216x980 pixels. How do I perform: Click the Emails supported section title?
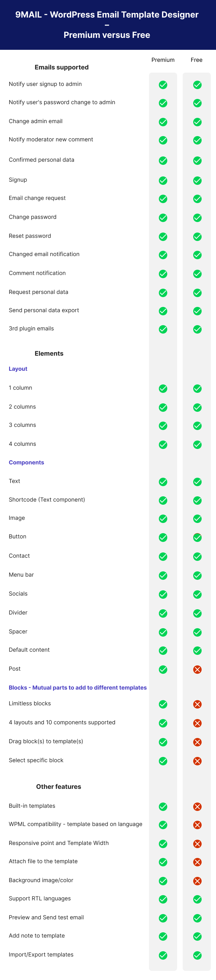click(x=62, y=67)
